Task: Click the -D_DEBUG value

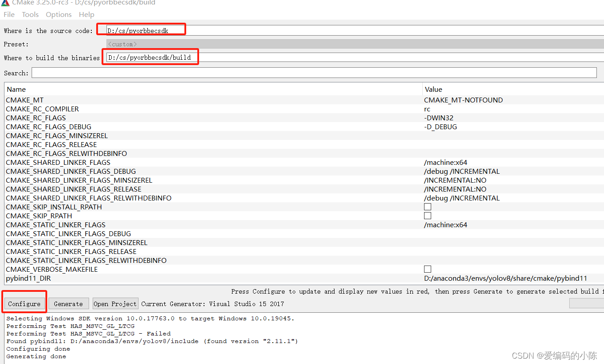Action: point(441,127)
